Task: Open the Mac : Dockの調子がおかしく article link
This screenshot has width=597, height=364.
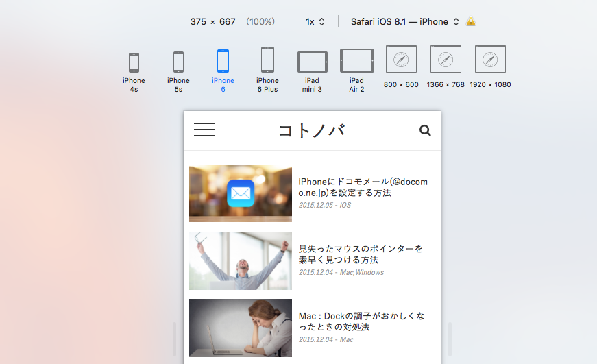Action: (362, 321)
